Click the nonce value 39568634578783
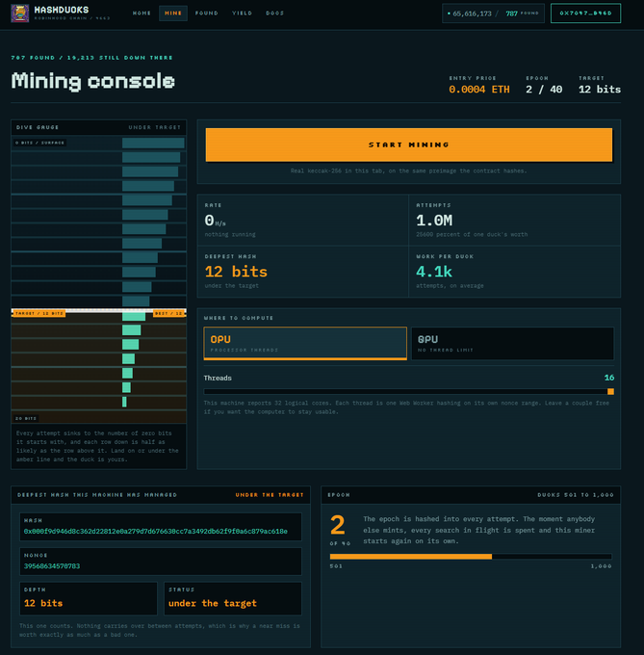This screenshot has width=644, height=655. point(52,566)
